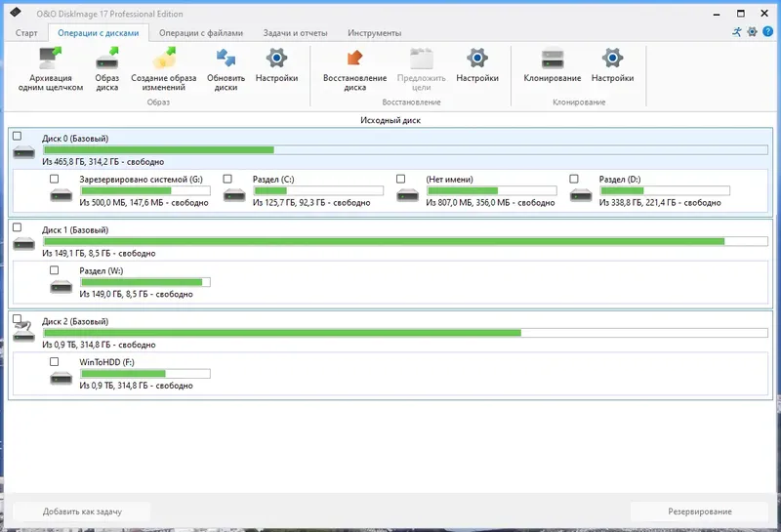
Task: Click the Добавить как задачу button
Action: [82, 512]
